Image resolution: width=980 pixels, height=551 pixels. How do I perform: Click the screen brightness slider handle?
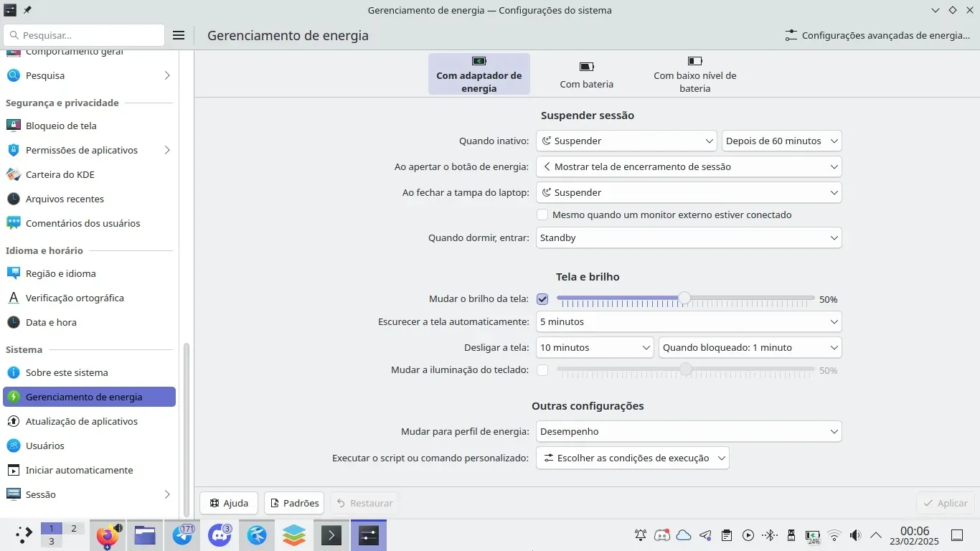coord(684,298)
